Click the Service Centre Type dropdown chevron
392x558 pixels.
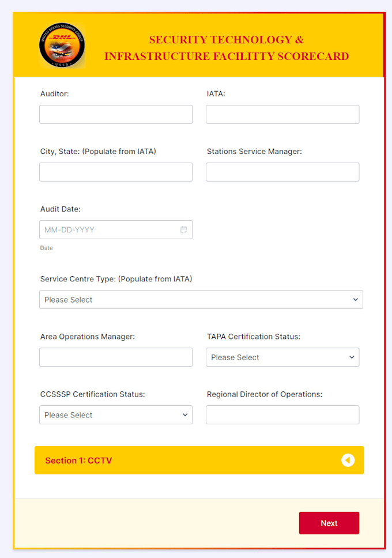click(356, 299)
